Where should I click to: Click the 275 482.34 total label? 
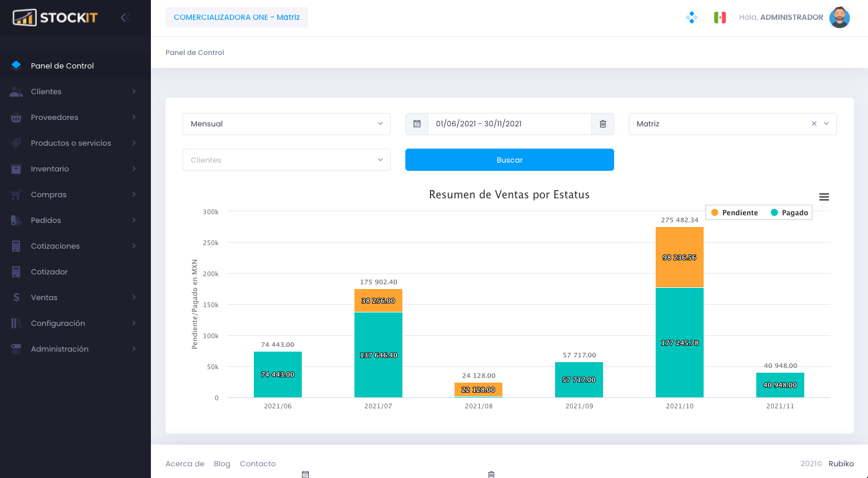click(x=680, y=220)
